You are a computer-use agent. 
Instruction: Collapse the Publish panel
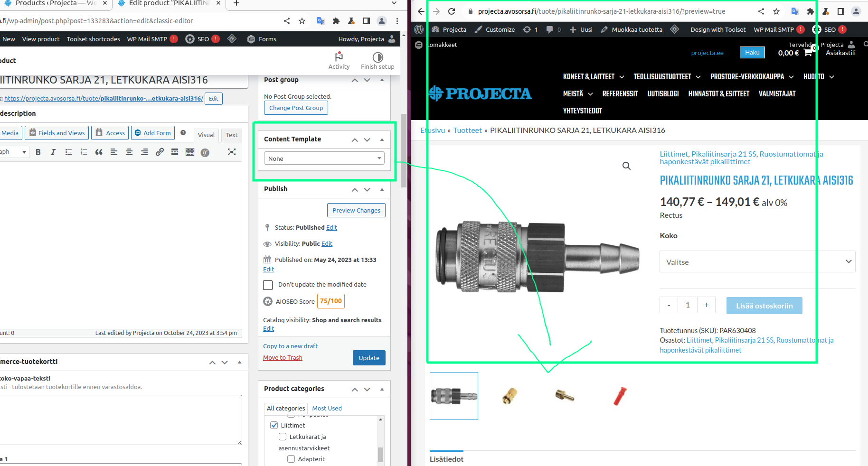pyautogui.click(x=382, y=189)
